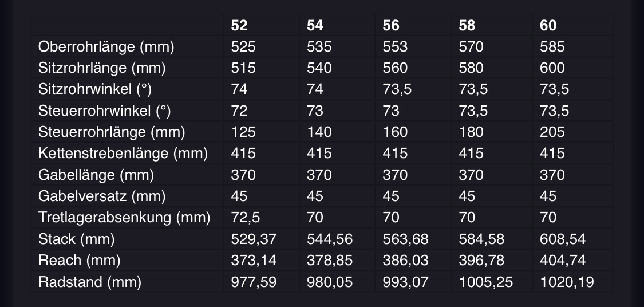Click the Gabelversatz (mm) row label
Viewport: 644px width, 307px height.
coord(102,196)
